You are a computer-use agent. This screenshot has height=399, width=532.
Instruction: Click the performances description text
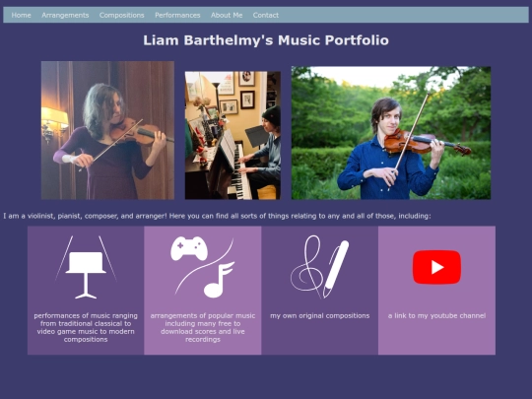(x=86, y=327)
